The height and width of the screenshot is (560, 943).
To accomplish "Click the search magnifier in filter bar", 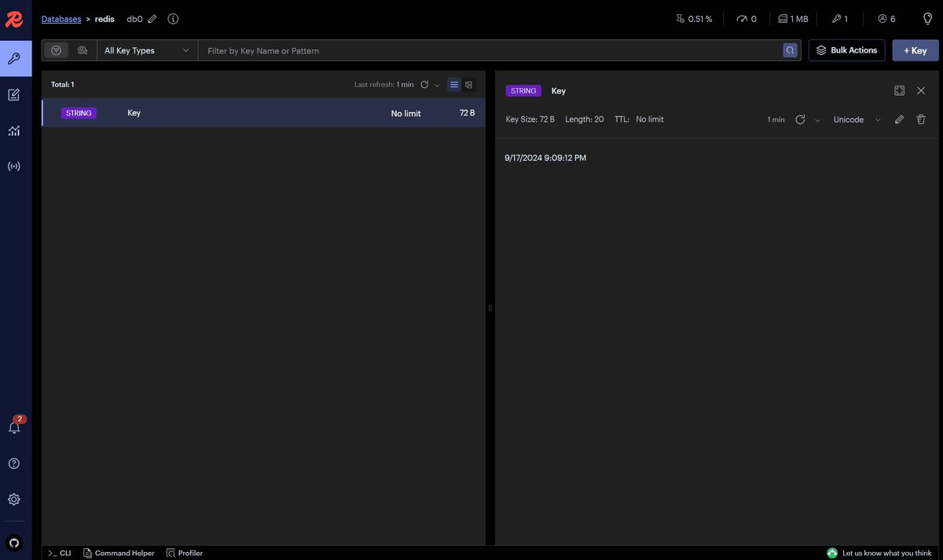I will [791, 50].
